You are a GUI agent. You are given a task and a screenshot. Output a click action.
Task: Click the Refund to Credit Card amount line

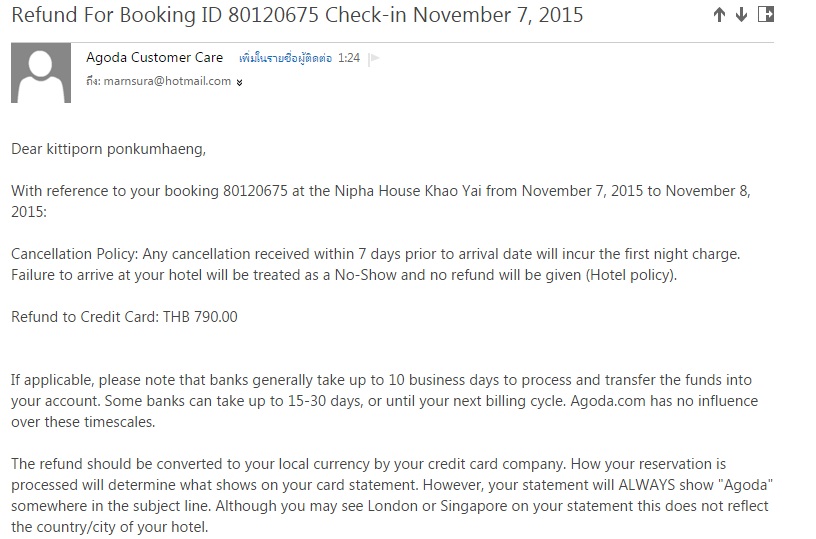[x=124, y=317]
